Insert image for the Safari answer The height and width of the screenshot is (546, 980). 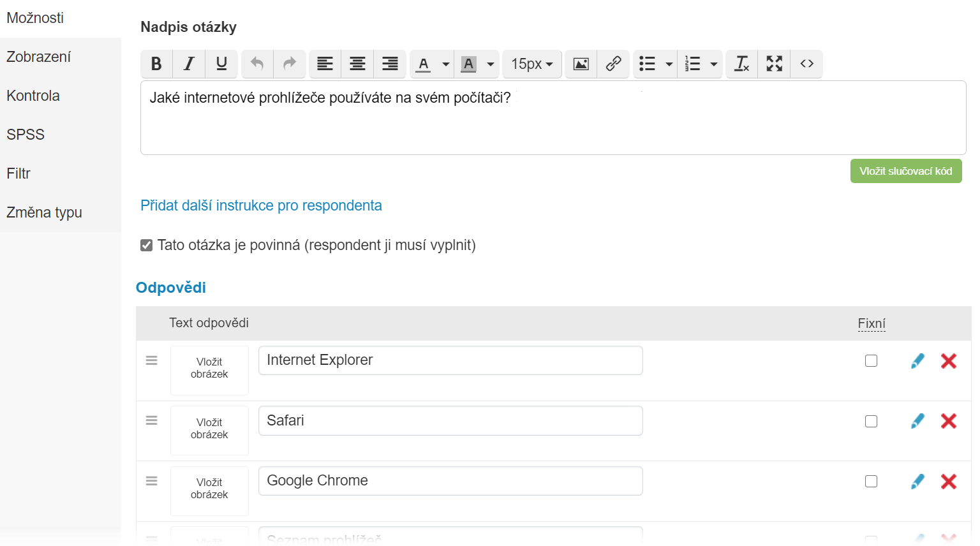tap(209, 430)
